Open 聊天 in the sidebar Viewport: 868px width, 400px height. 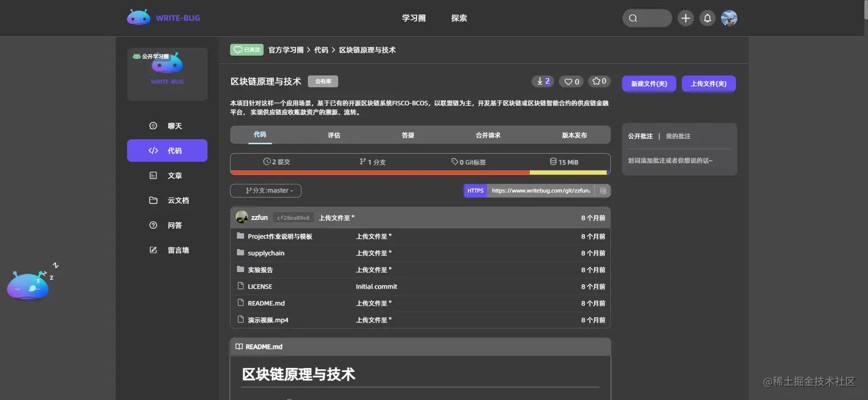pyautogui.click(x=167, y=126)
